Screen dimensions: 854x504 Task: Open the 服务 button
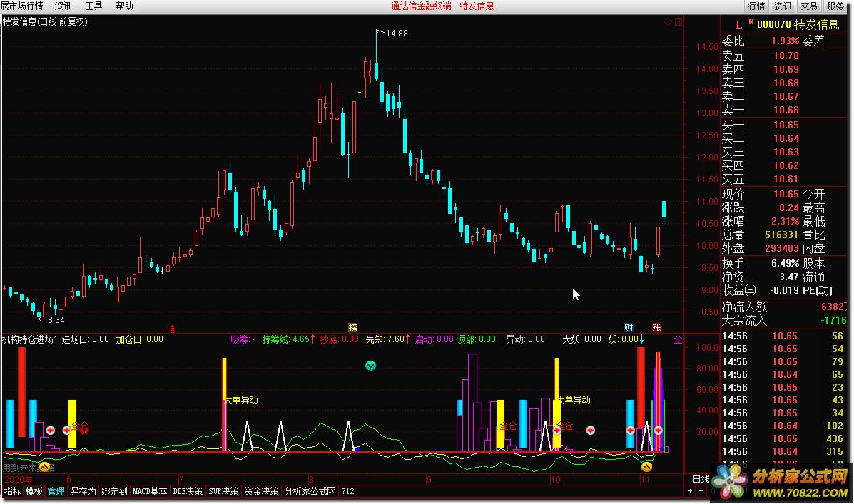click(x=835, y=6)
